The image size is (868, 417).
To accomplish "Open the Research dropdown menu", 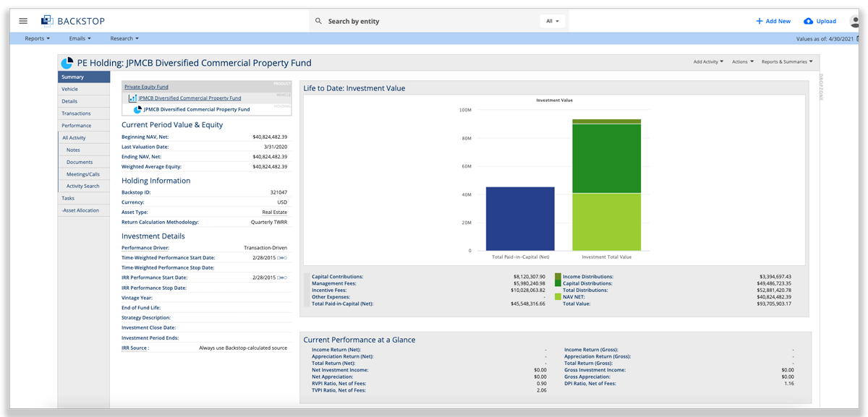I will (124, 38).
